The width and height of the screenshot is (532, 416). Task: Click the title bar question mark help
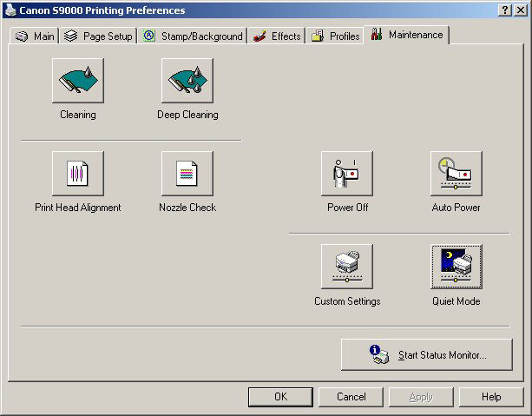pyautogui.click(x=505, y=10)
